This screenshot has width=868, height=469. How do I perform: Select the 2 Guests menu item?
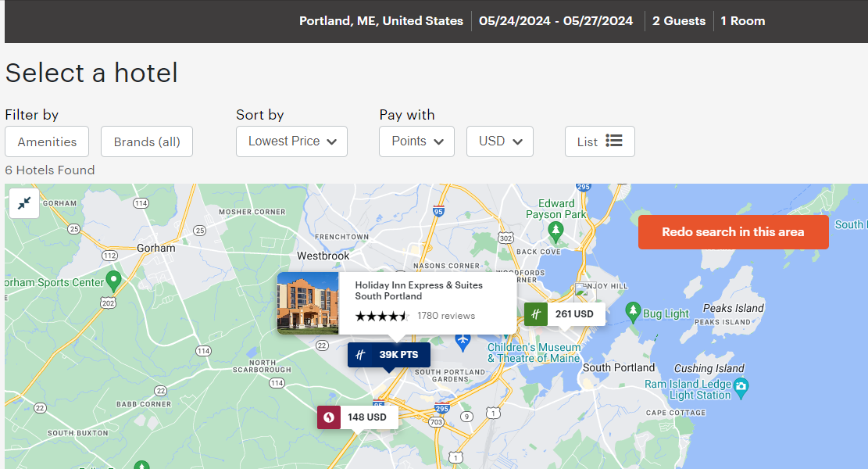tap(678, 21)
